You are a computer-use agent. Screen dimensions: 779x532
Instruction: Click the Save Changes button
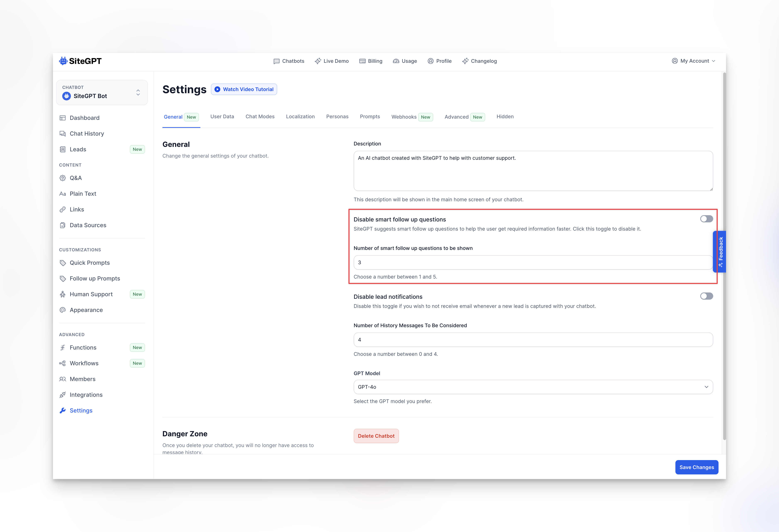697,467
